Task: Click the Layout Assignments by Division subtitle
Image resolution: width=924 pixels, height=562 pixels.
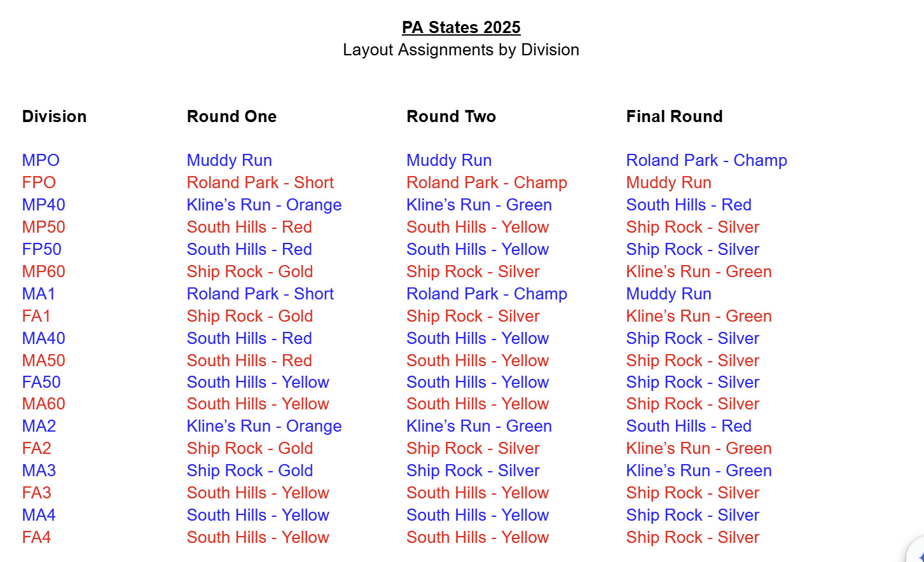Action: pyautogui.click(x=461, y=50)
